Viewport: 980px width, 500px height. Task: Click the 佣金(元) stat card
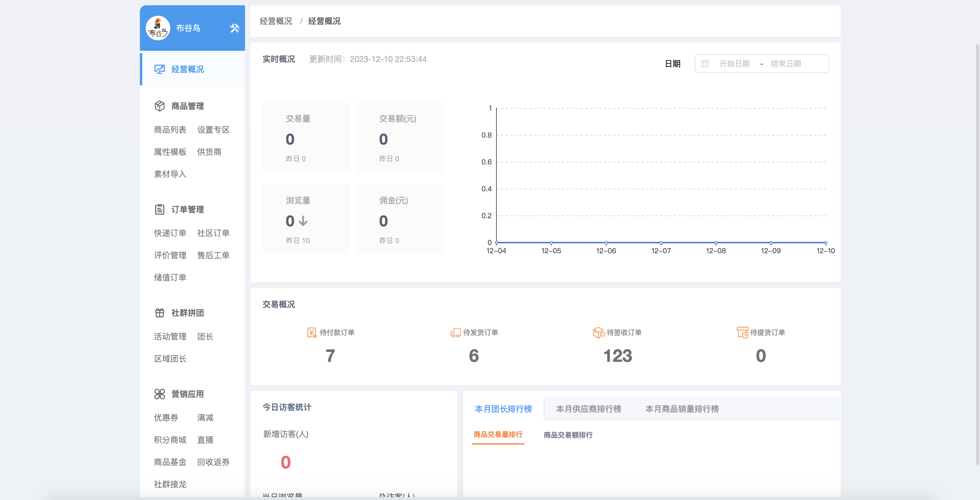pos(399,219)
